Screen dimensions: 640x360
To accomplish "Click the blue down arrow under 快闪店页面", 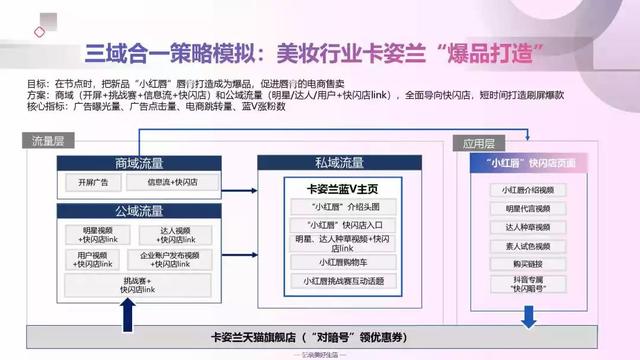I will (529, 317).
